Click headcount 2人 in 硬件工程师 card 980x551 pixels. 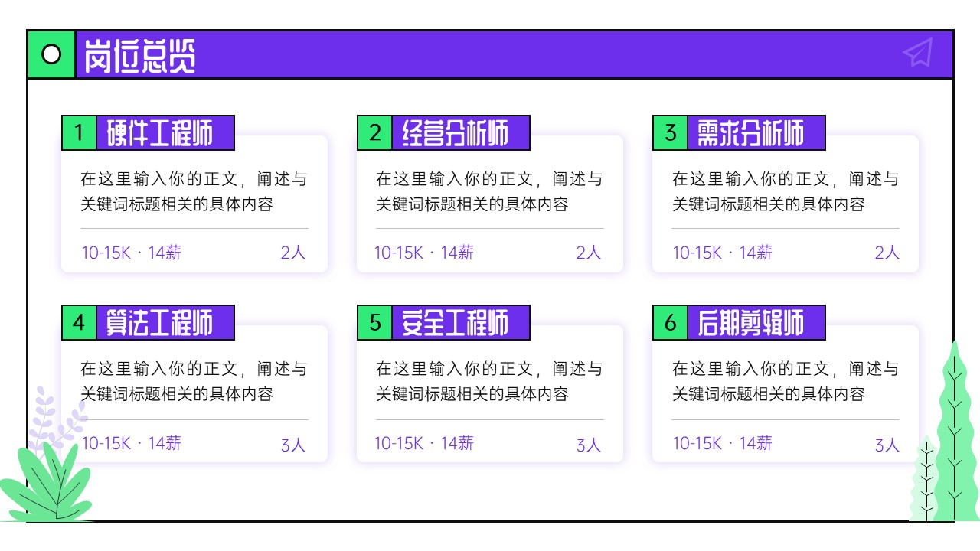[293, 253]
